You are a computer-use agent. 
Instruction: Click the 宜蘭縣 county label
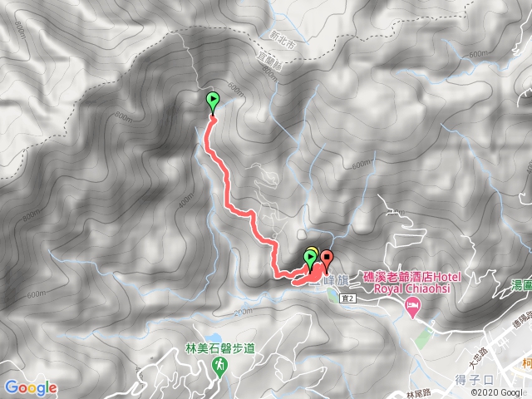268,62
